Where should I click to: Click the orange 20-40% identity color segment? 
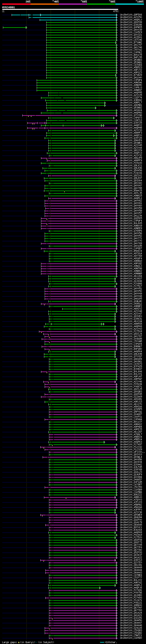[45, 4]
